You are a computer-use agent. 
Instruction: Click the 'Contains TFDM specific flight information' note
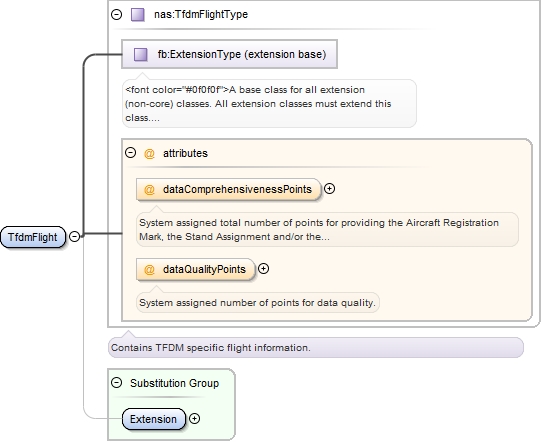tap(316, 347)
